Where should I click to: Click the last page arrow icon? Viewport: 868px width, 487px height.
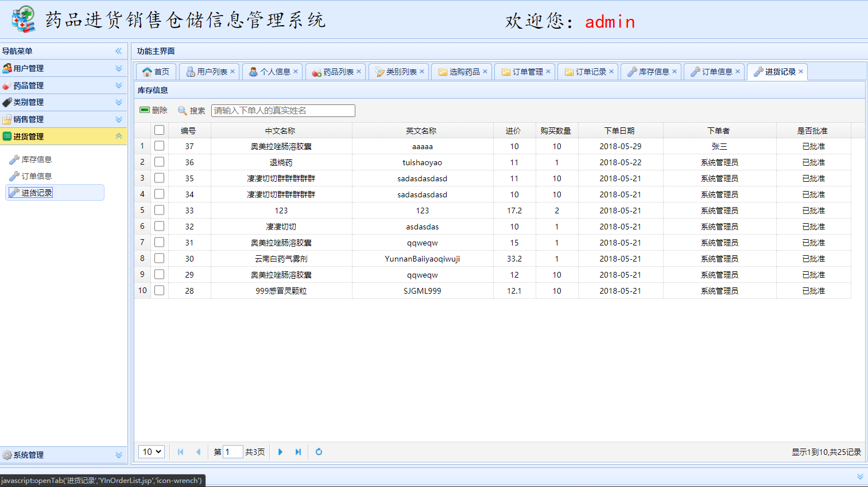(298, 452)
